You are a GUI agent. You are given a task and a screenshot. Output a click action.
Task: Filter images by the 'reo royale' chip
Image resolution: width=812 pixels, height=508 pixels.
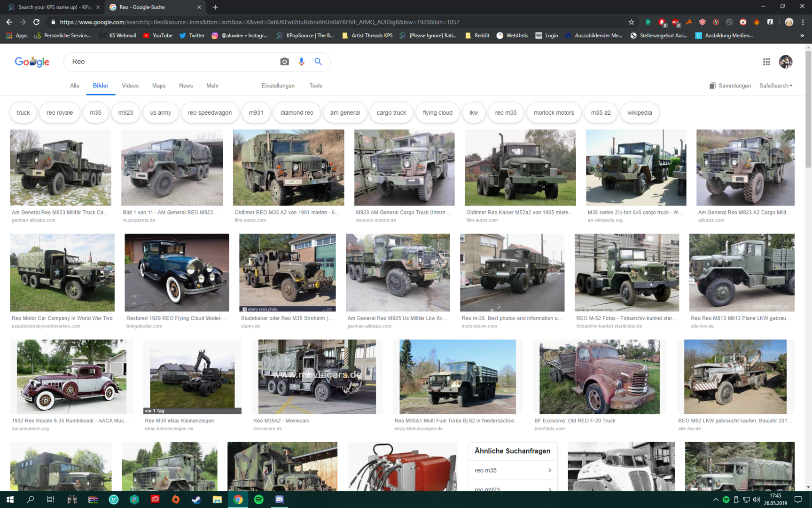coord(60,113)
